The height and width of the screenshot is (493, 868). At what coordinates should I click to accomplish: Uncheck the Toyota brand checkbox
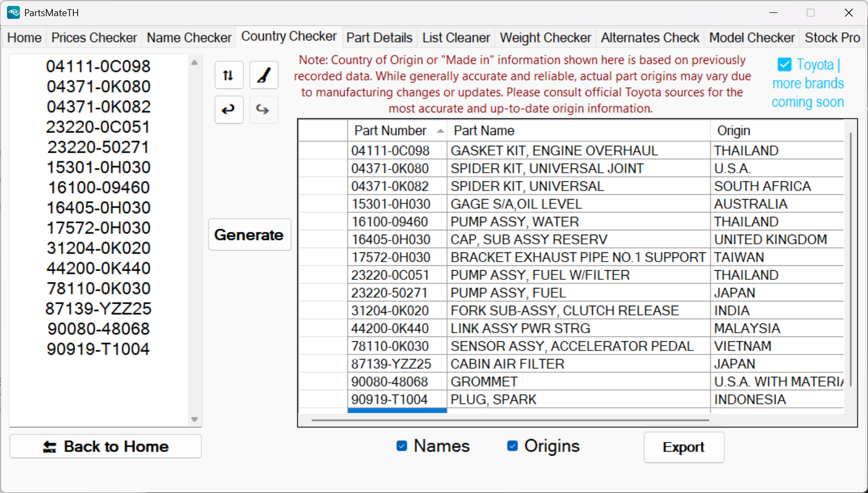click(x=785, y=65)
